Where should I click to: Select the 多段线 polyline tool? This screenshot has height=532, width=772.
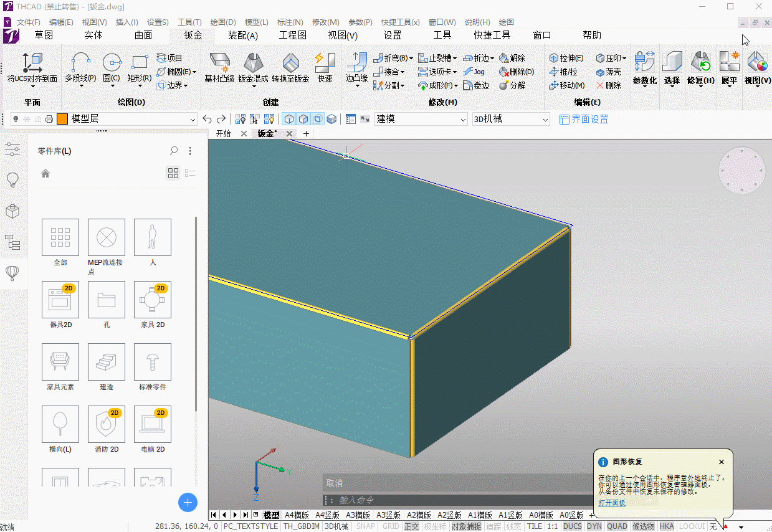80,69
